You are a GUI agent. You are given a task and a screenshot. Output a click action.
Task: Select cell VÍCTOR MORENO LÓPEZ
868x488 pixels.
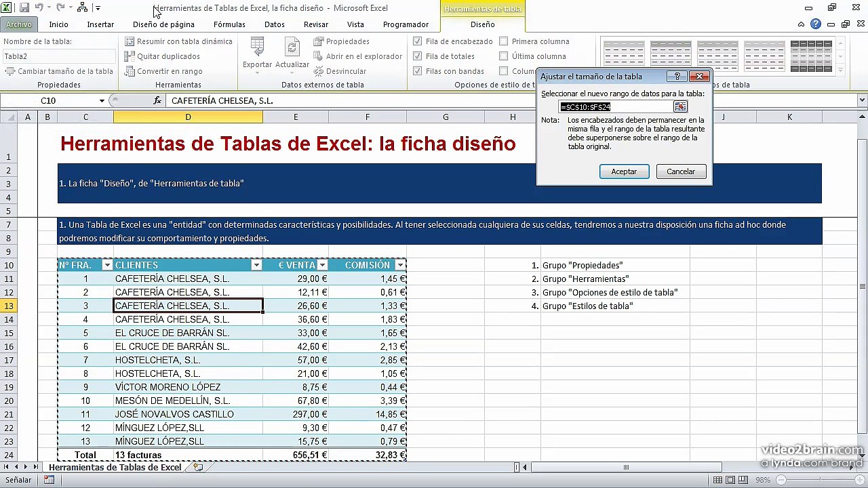point(188,387)
